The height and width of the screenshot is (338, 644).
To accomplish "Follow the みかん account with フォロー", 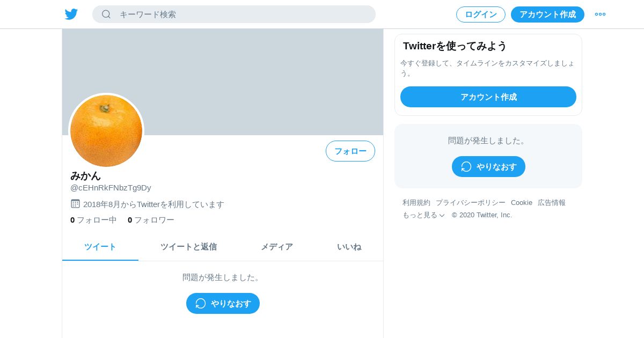I will (350, 151).
